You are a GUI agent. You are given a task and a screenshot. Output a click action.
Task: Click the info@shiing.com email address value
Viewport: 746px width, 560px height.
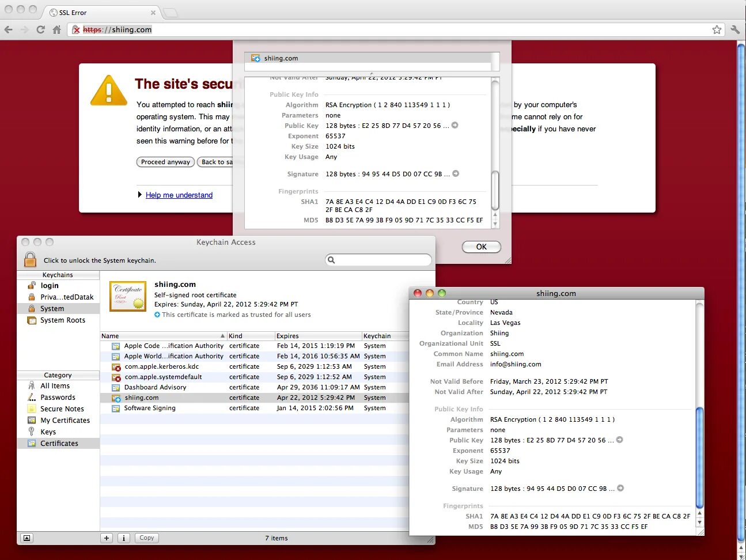[x=516, y=364]
